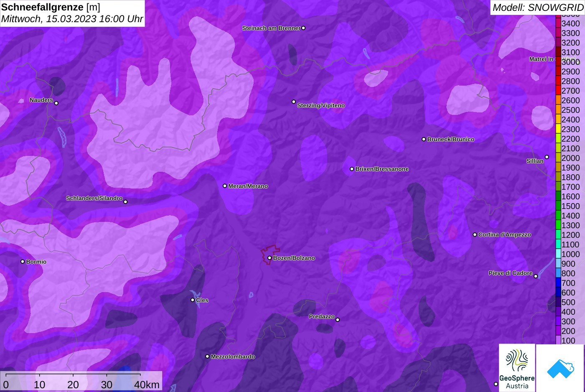Click the Sterzing/Vipiteno label text
585x392 pixels.
pyautogui.click(x=321, y=106)
